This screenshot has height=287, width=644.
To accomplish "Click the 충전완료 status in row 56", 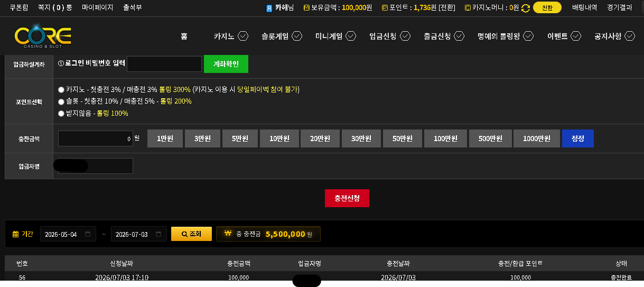I will [621, 277].
